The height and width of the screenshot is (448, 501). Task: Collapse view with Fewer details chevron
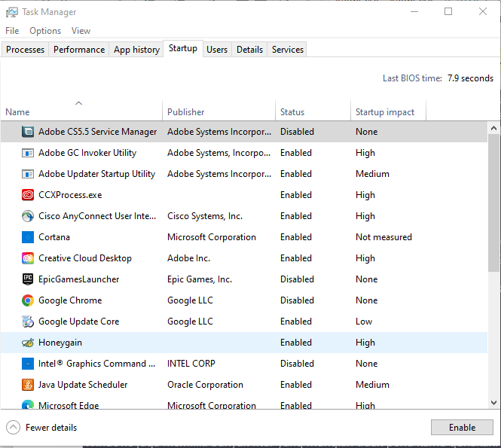[13, 428]
